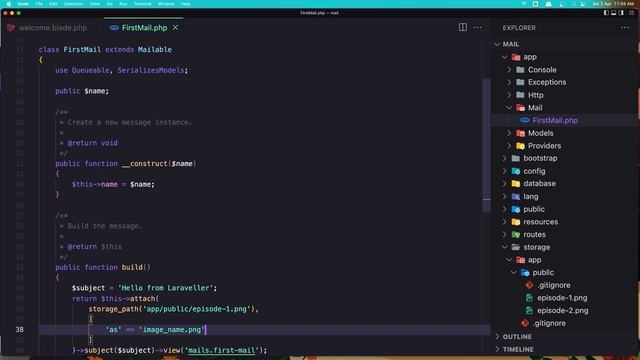Open the Go menu
Viewport: 640px width, 360px height.
(x=109, y=4)
